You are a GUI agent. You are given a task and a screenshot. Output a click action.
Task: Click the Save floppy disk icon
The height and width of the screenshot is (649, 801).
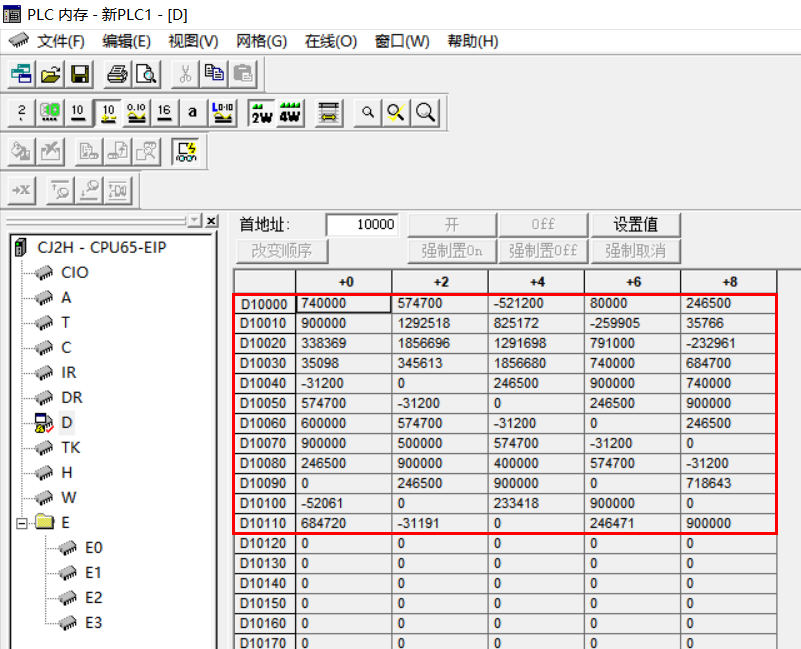[79, 73]
